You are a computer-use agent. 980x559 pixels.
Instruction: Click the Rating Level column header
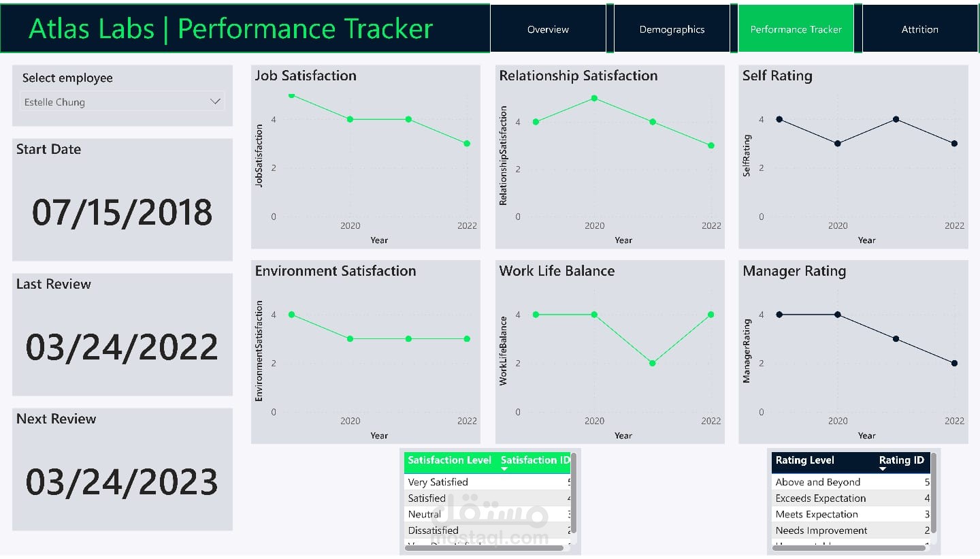(805, 460)
